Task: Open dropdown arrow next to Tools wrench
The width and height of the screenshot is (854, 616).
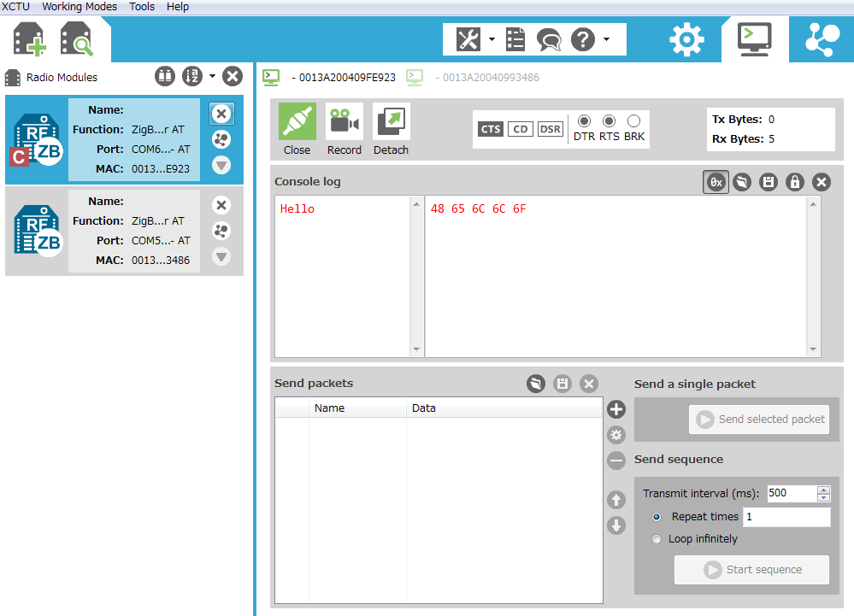Action: [492, 39]
